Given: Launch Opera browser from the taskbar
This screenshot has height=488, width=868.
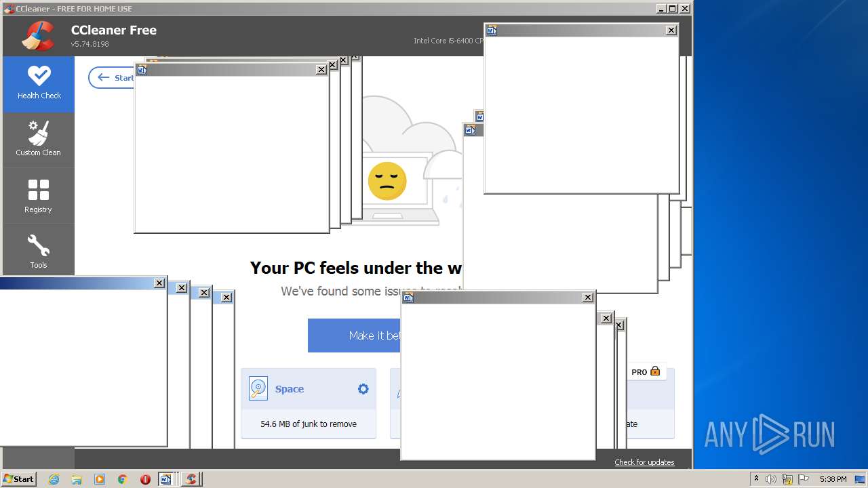Looking at the screenshot, I should pyautogui.click(x=145, y=479).
